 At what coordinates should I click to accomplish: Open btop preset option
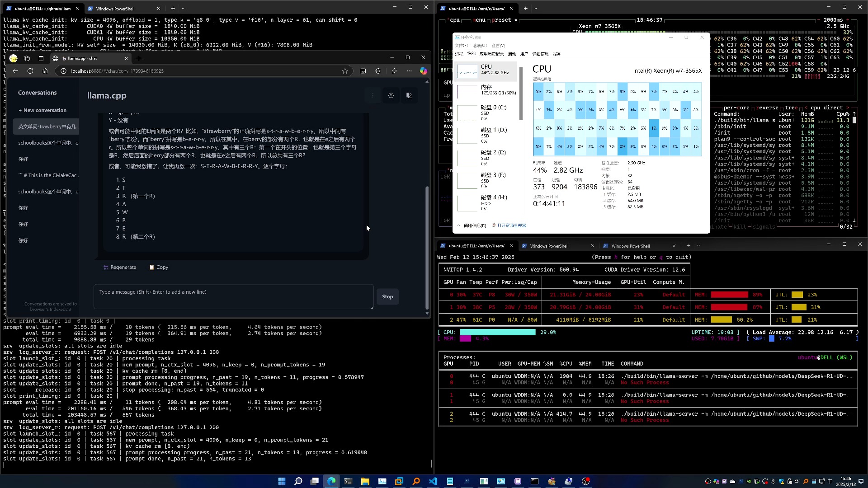point(504,20)
